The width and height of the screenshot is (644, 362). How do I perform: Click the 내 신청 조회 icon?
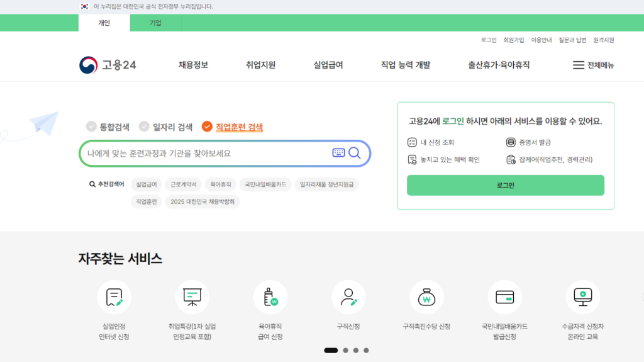point(412,142)
